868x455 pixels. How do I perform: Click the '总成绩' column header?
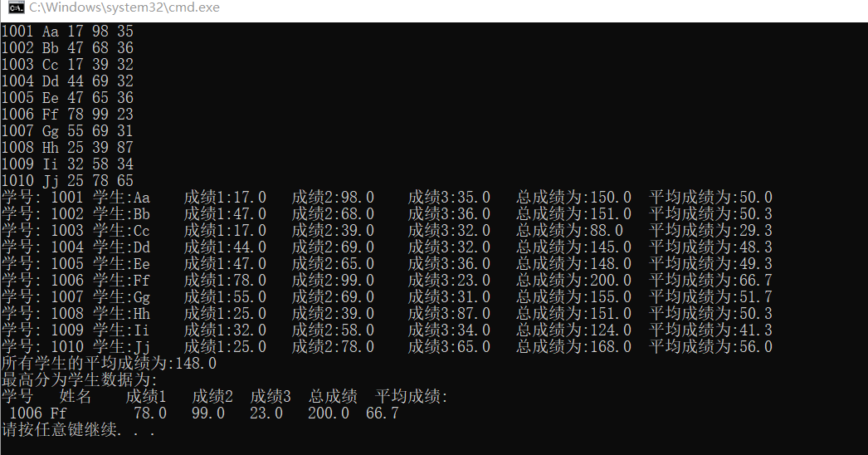click(x=333, y=397)
